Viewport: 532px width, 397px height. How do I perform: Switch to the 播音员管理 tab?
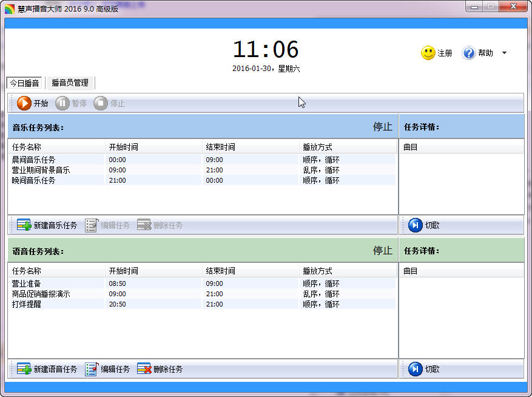[x=70, y=83]
